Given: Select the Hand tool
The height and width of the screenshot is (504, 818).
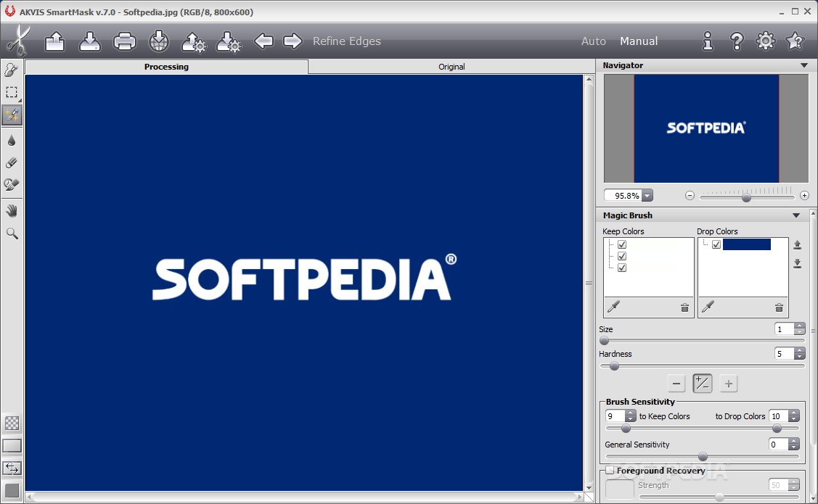Looking at the screenshot, I should (x=12, y=210).
